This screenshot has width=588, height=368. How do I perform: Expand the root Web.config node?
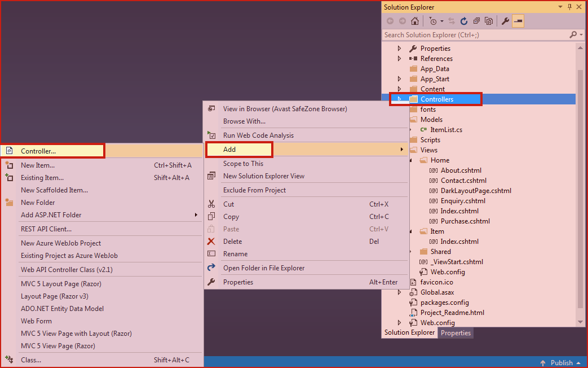click(399, 322)
